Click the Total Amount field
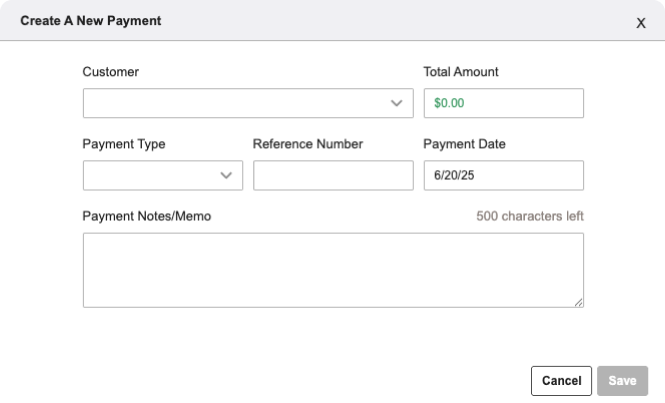 pyautogui.click(x=503, y=103)
